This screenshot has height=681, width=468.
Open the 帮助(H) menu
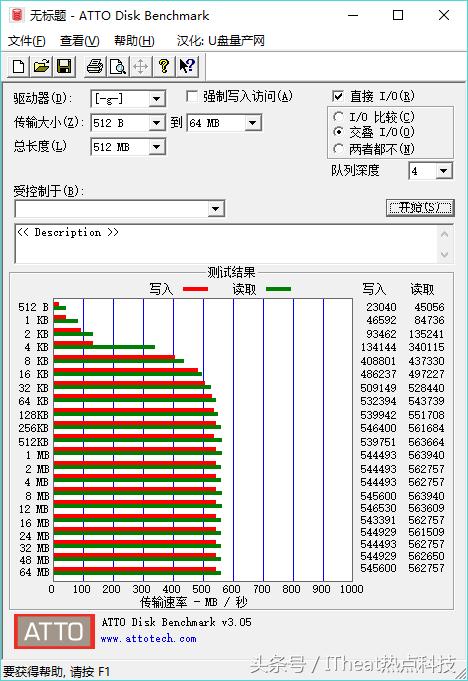pos(134,41)
